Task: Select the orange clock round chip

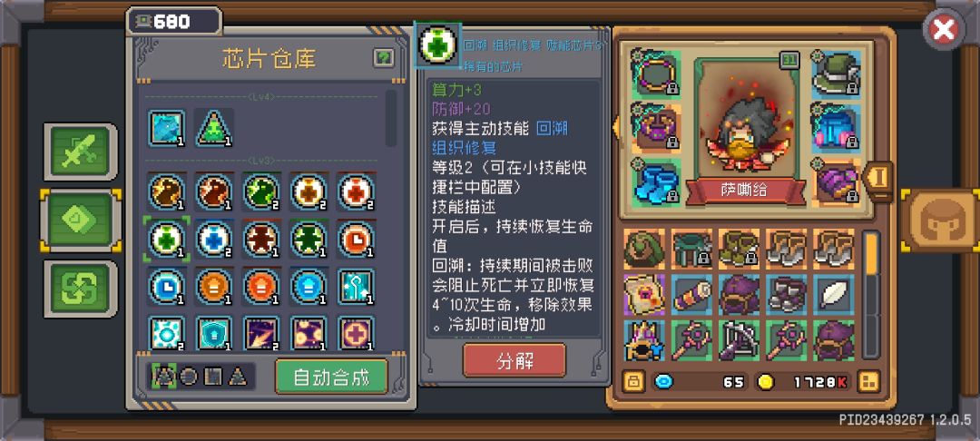Action: 357,238
